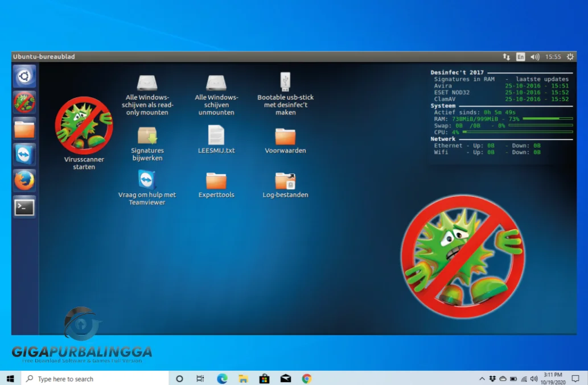Click the Ubuntu-bureaublad panel title
Image resolution: width=588 pixels, height=385 pixels.
click(44, 56)
